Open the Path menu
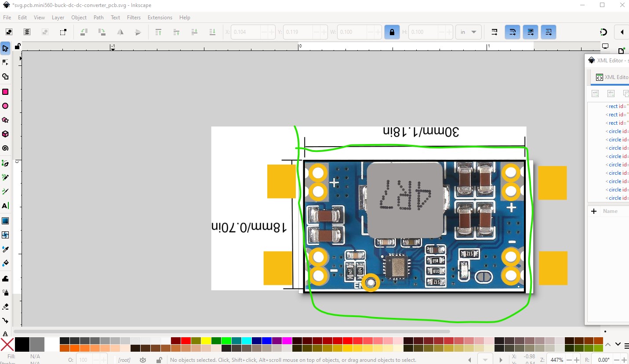 click(98, 18)
